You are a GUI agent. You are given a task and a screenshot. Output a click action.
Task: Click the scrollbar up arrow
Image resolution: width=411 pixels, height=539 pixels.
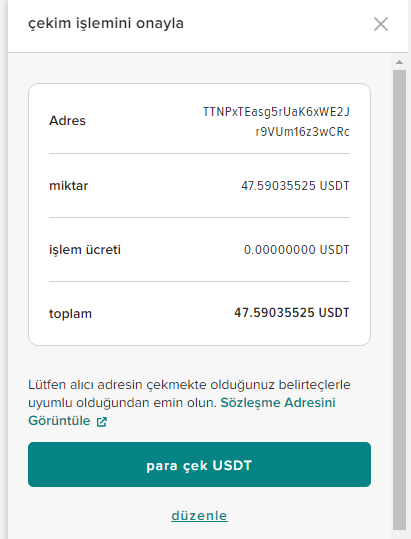[x=399, y=62]
